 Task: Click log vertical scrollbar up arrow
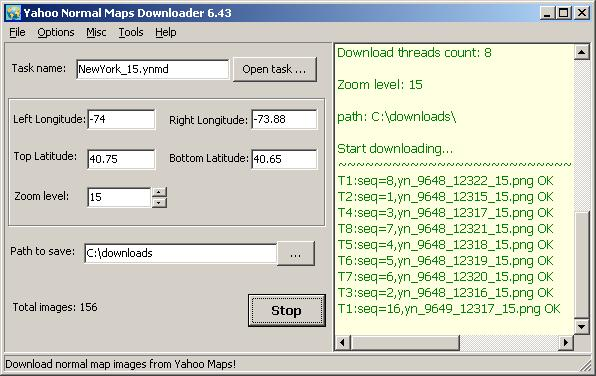582,52
